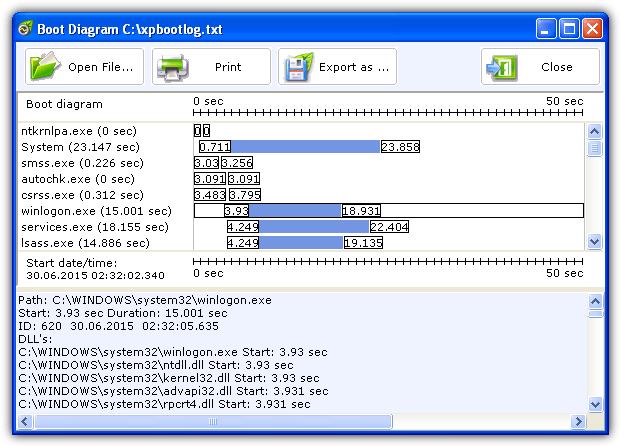Click the Export as ... label
The image size is (621, 446).
click(354, 67)
